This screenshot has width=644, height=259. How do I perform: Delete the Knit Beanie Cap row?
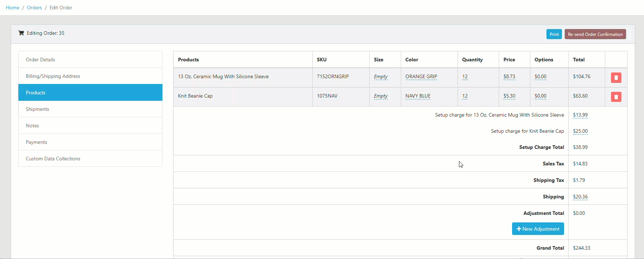tap(616, 97)
